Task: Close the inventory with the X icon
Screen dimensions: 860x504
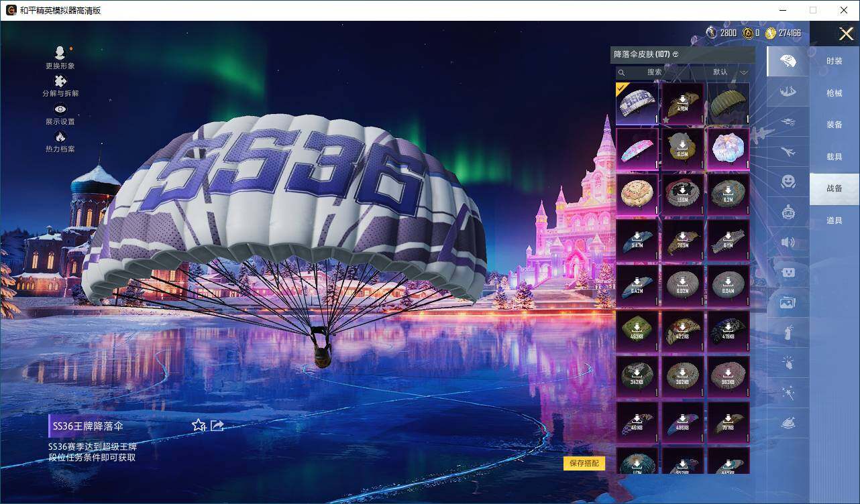Action: pos(847,34)
